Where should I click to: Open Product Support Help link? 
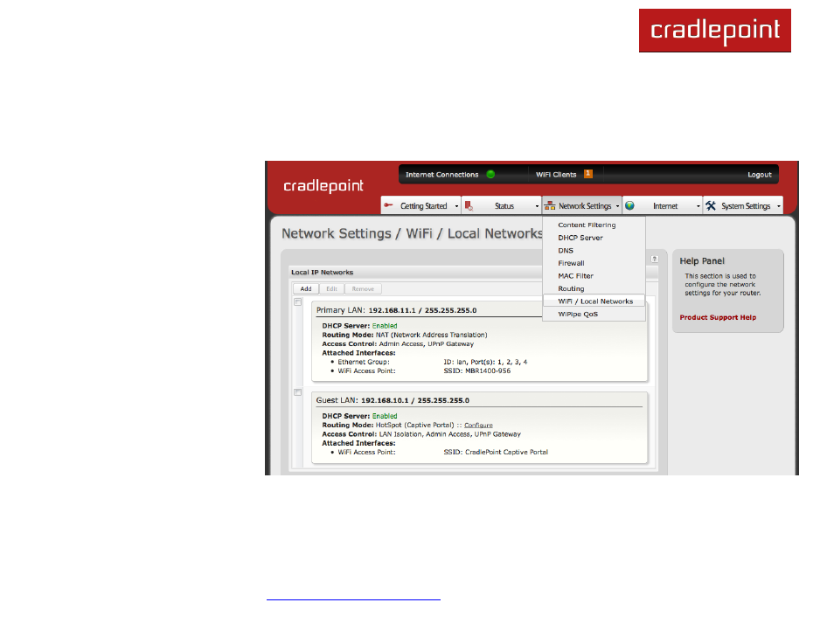coord(718,317)
